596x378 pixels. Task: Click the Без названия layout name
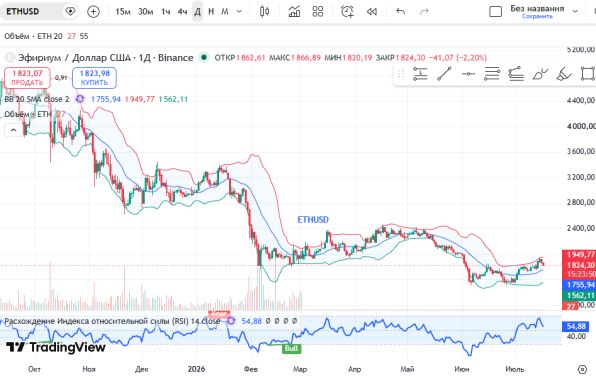[x=537, y=8]
